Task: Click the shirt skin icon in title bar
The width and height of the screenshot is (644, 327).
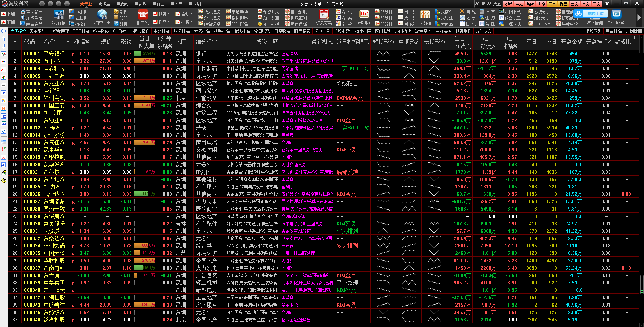Action: pos(607,4)
